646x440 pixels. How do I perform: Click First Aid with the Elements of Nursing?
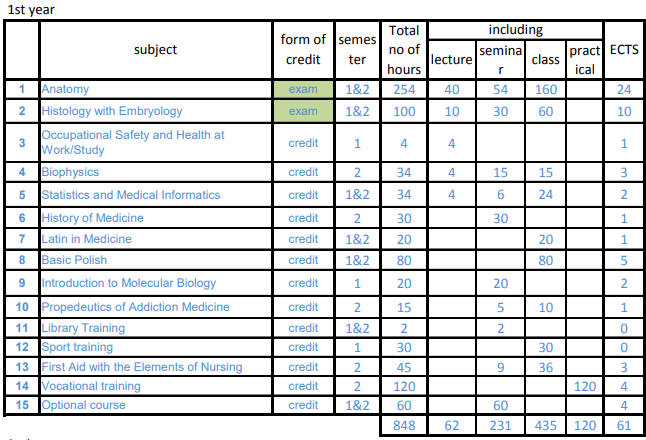pyautogui.click(x=141, y=367)
